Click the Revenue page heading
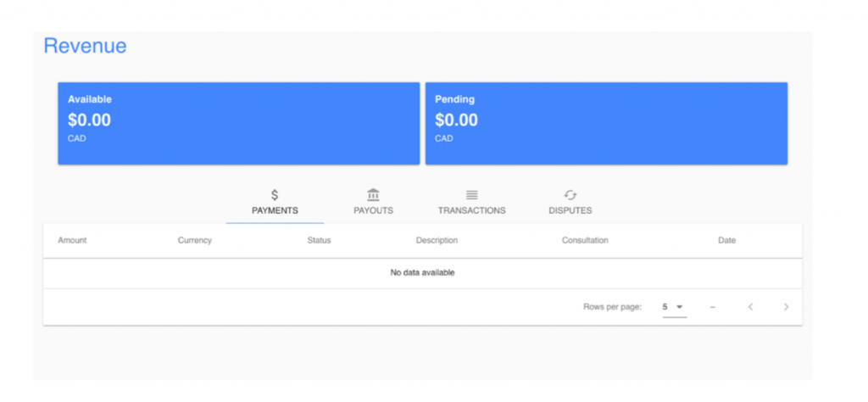Image resolution: width=868 pixels, height=402 pixels. [86, 46]
